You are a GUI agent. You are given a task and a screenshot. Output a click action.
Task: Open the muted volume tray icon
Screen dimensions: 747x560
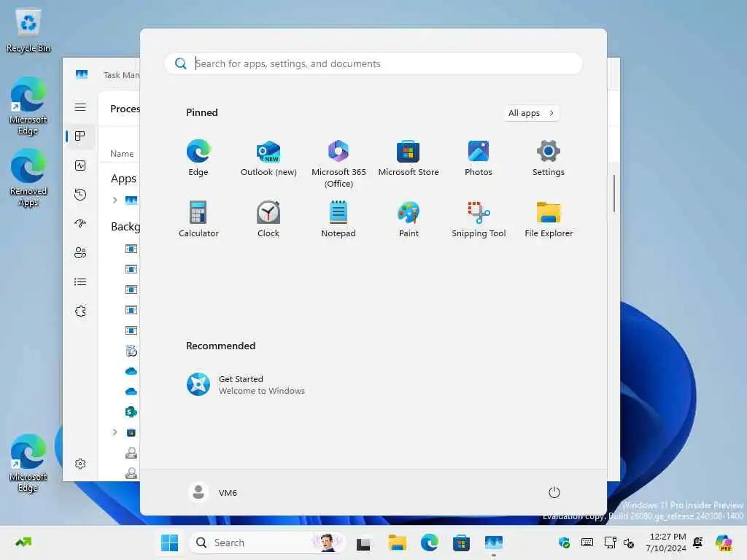click(x=629, y=542)
